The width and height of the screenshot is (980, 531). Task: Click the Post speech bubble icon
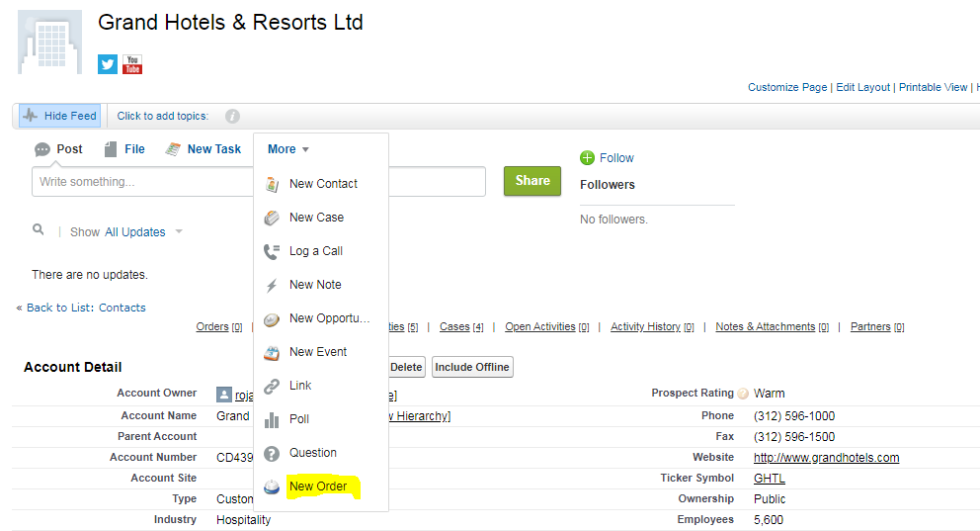41,149
